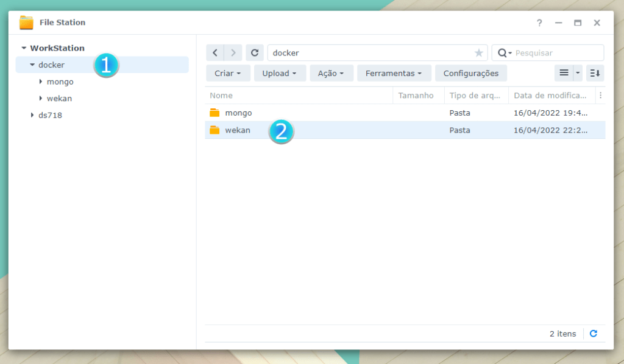The width and height of the screenshot is (624, 364).
Task: Open the view mode dropdown arrow
Action: click(x=578, y=73)
